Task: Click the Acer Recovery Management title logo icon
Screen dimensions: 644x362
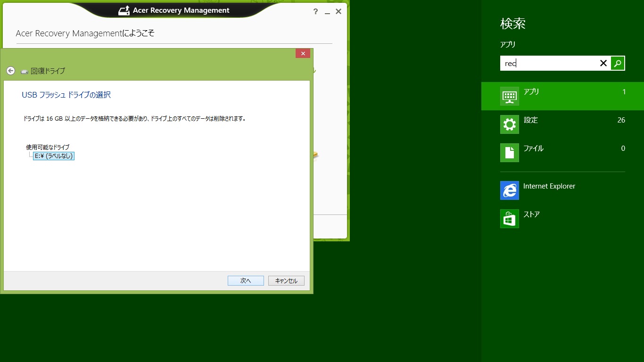Action: click(x=124, y=10)
